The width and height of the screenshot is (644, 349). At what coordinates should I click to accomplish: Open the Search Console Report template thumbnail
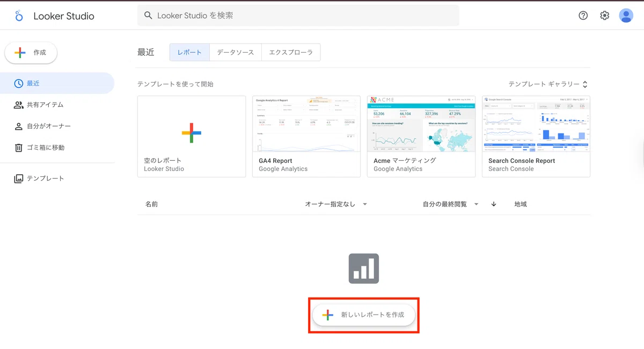pyautogui.click(x=536, y=124)
